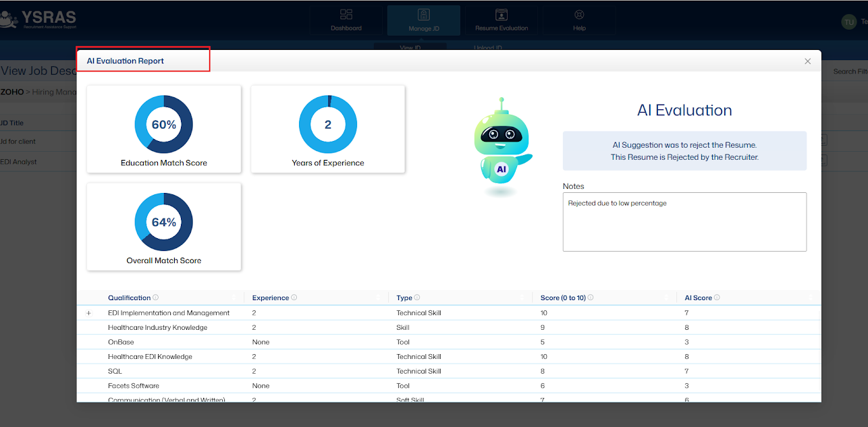The image size is (868, 427).
Task: Click inside the Notes text field
Action: pos(684,221)
